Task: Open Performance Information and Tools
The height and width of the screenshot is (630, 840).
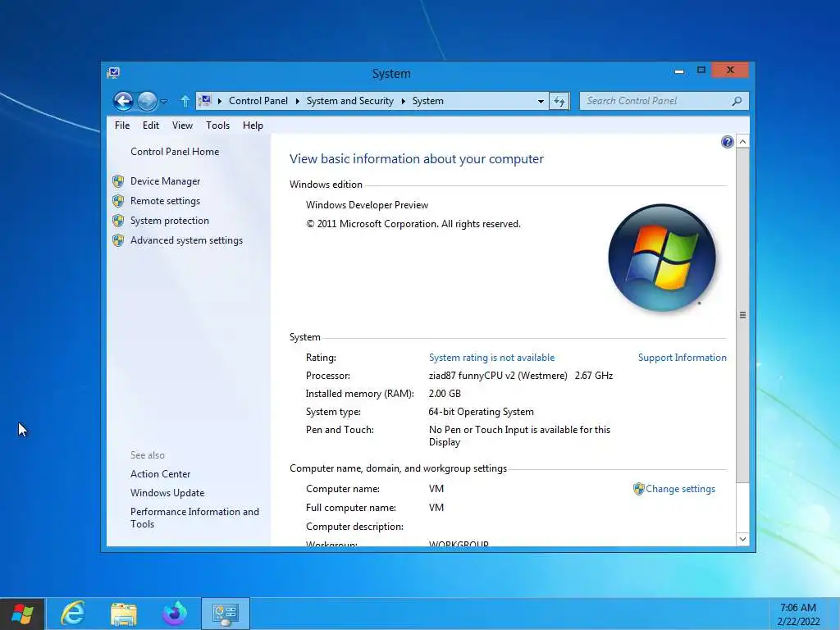Action: tap(194, 518)
